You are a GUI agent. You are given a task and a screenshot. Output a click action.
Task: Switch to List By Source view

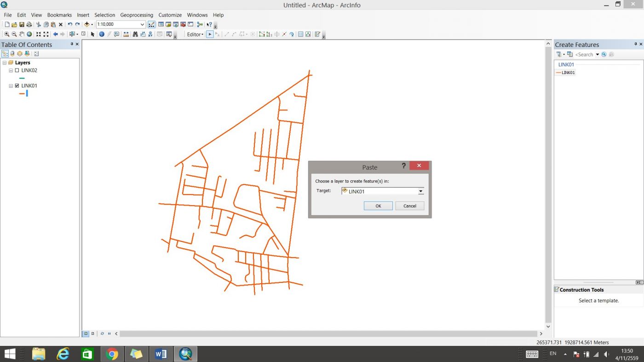(12, 54)
